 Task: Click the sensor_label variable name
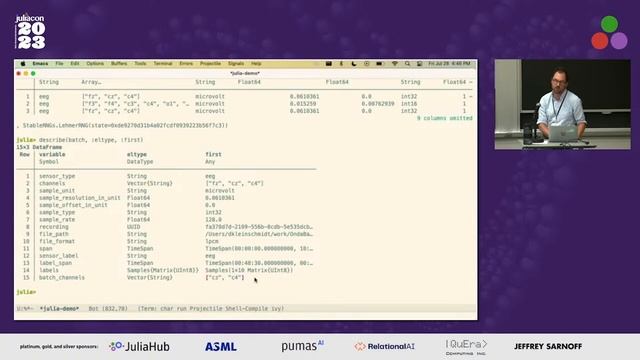58,256
